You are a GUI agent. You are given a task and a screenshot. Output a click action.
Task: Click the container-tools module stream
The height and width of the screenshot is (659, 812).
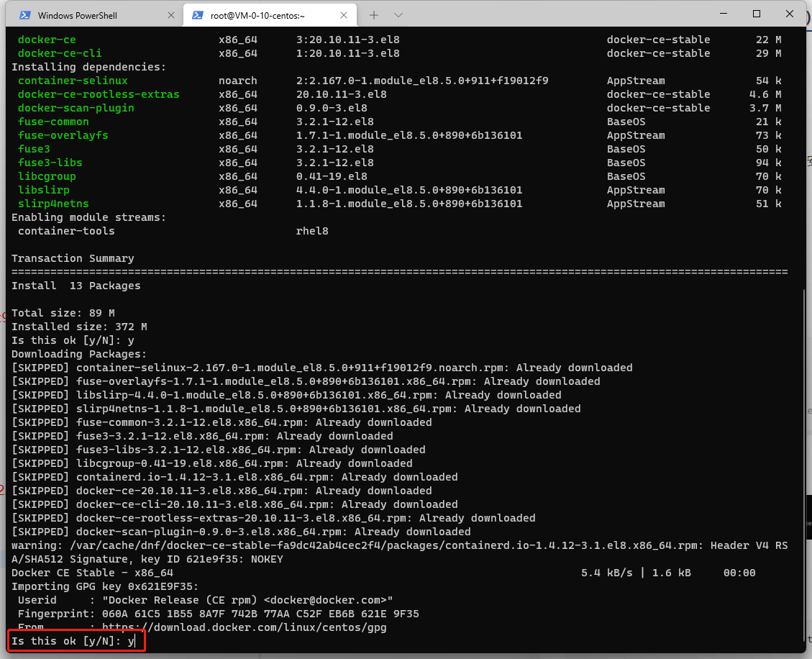click(66, 231)
